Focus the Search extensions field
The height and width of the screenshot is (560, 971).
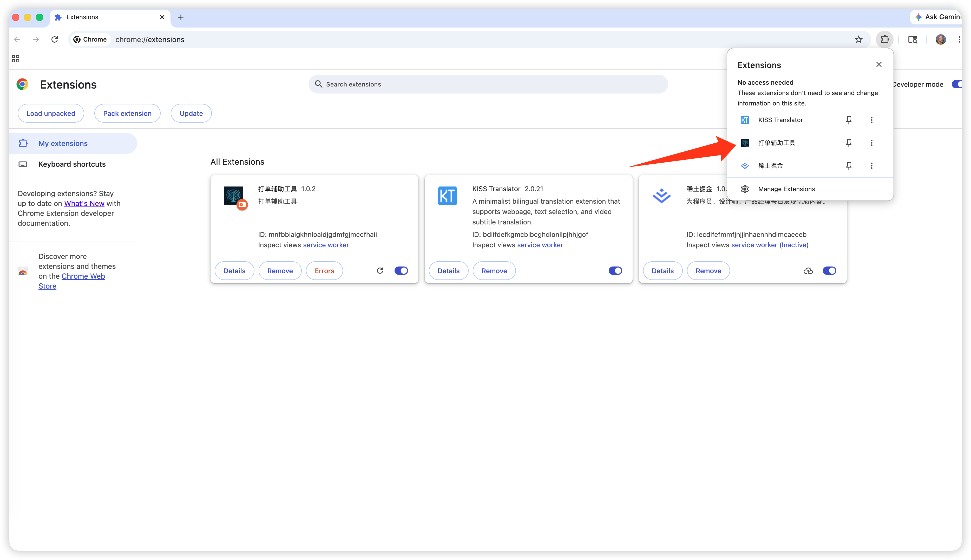[x=488, y=84]
